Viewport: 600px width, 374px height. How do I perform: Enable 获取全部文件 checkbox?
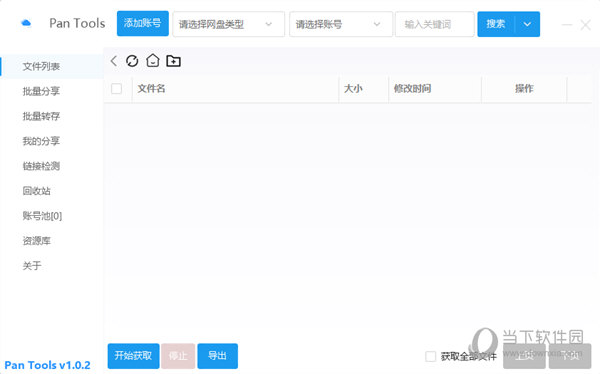coord(430,356)
